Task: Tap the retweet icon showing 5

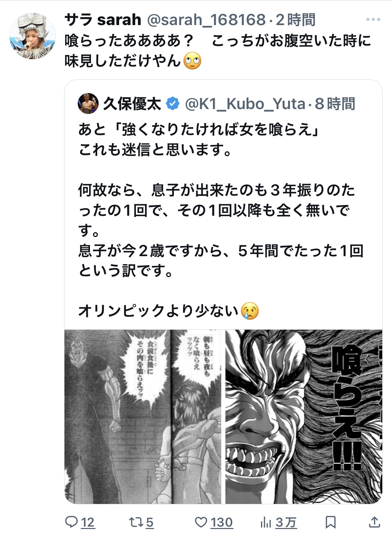Action: coord(135,522)
